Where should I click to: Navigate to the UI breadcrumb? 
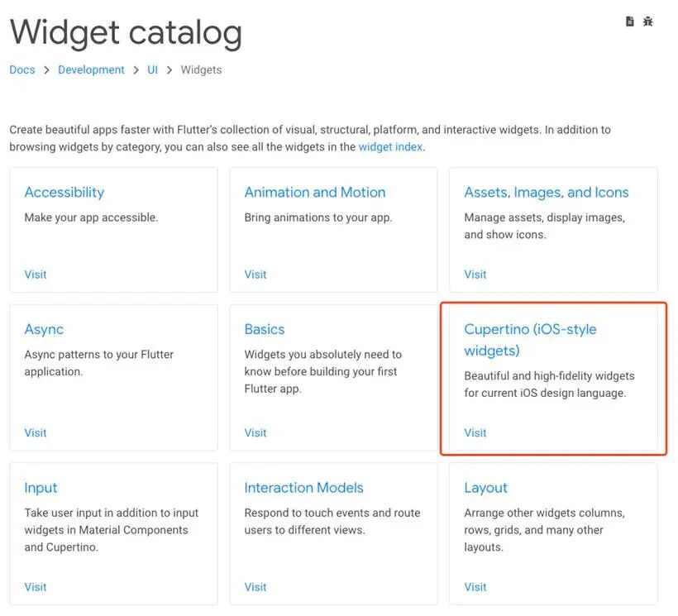(x=153, y=70)
